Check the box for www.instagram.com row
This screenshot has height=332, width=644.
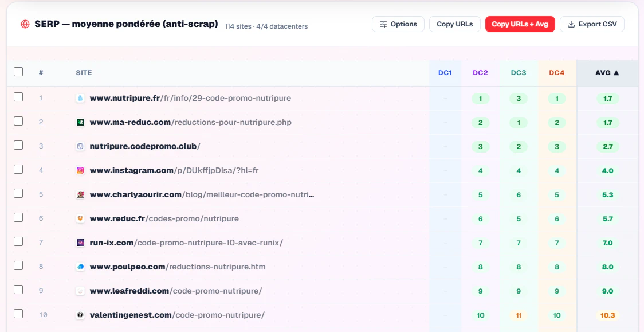pos(18,169)
